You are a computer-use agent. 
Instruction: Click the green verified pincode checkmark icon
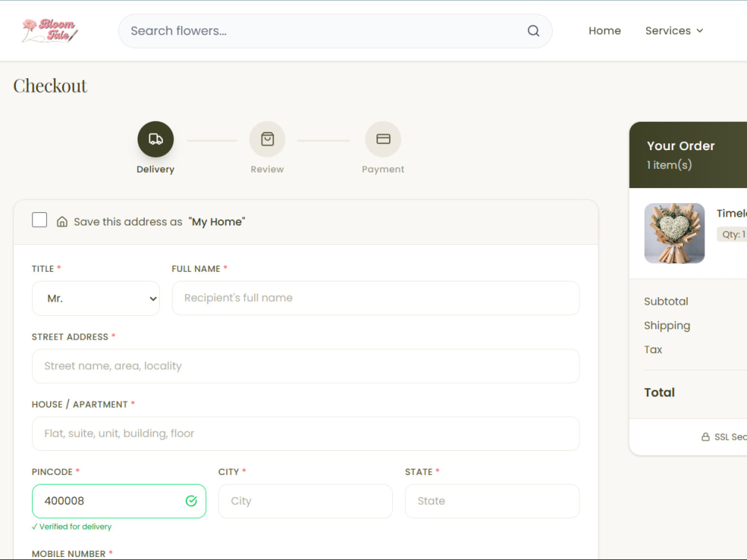click(x=191, y=501)
